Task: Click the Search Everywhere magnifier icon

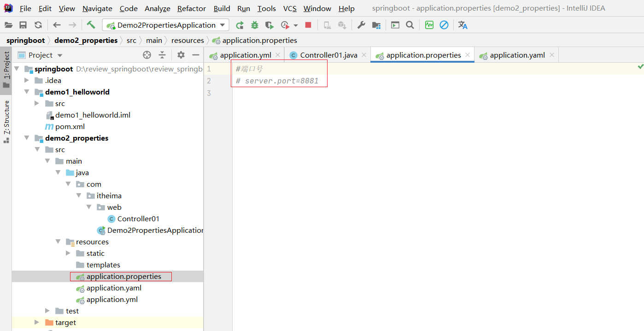Action: pyautogui.click(x=410, y=25)
